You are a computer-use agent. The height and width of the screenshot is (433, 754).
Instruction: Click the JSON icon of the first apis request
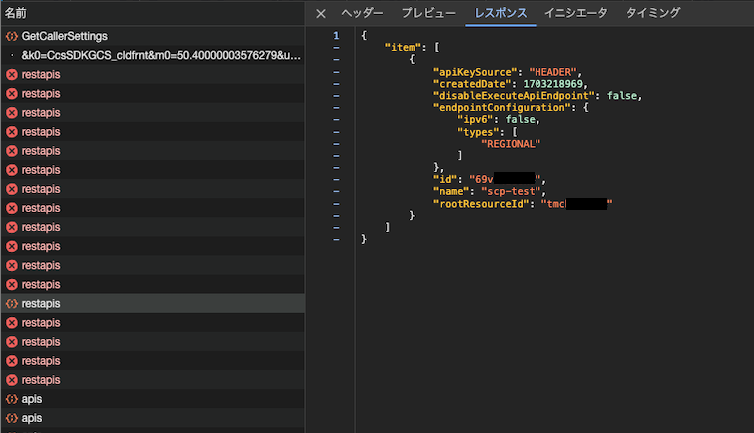[12, 399]
